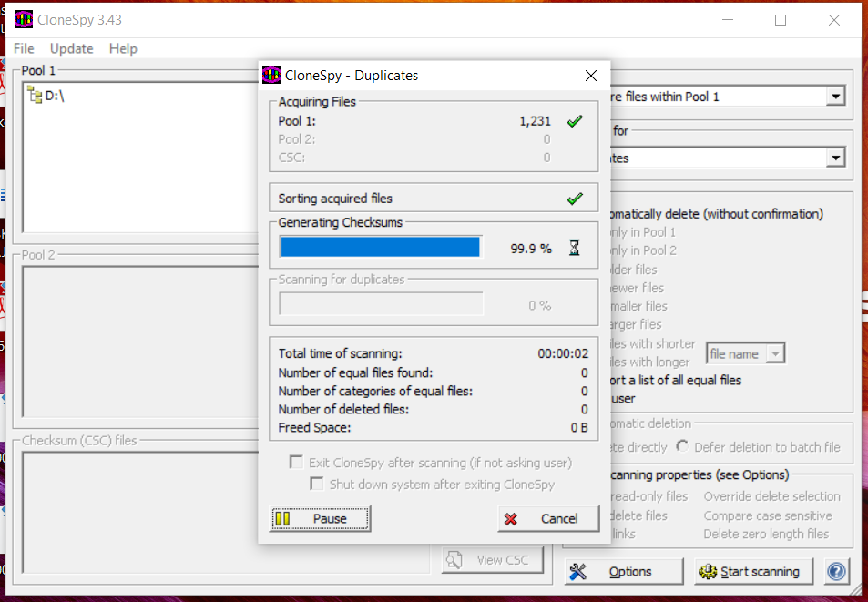Open the 'file name' dropdown
This screenshot has height=602, width=868.
[x=776, y=353]
